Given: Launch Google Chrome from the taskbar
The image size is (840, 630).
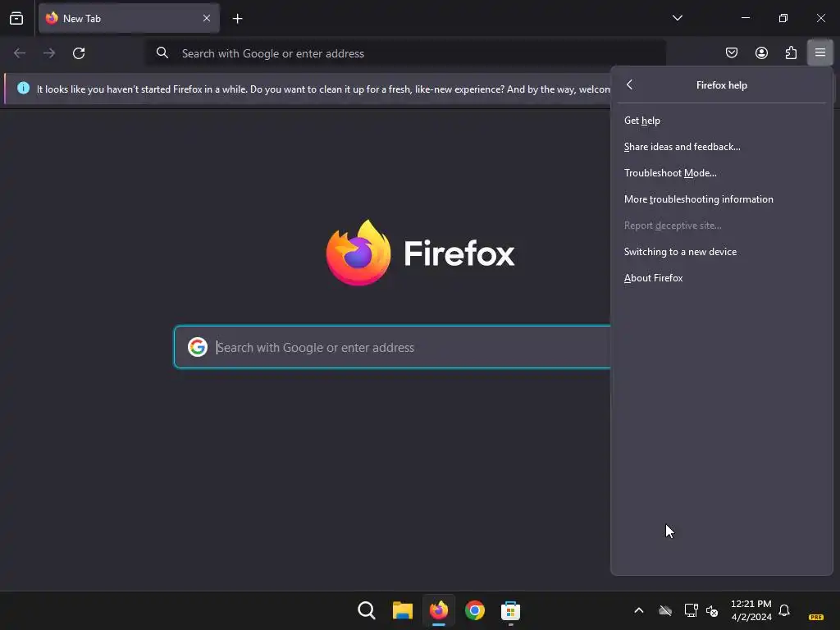Looking at the screenshot, I should pos(475,610).
